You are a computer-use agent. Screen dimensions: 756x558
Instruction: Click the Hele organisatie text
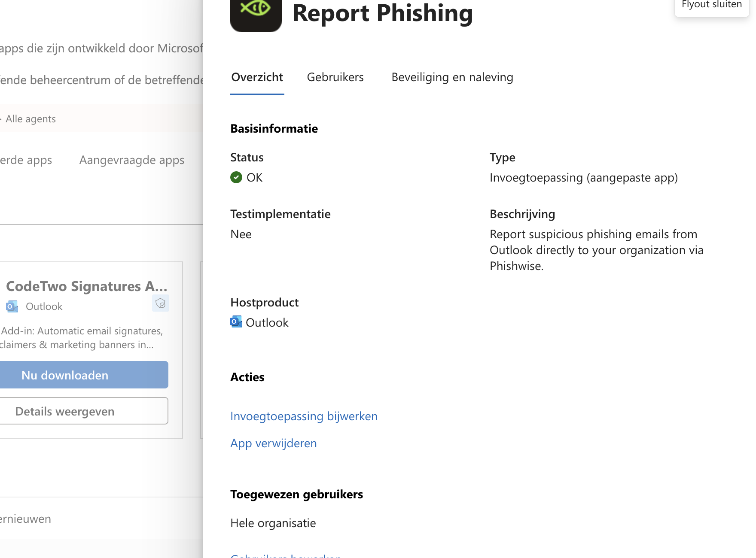tap(273, 523)
